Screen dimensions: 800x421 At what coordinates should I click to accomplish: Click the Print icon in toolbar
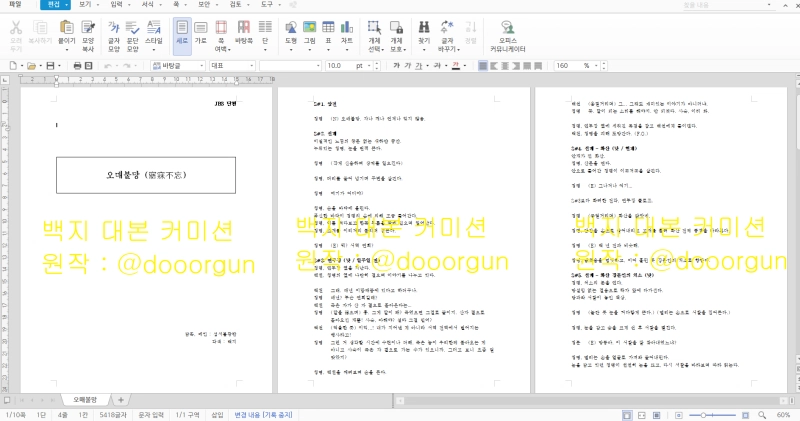[x=76, y=65]
